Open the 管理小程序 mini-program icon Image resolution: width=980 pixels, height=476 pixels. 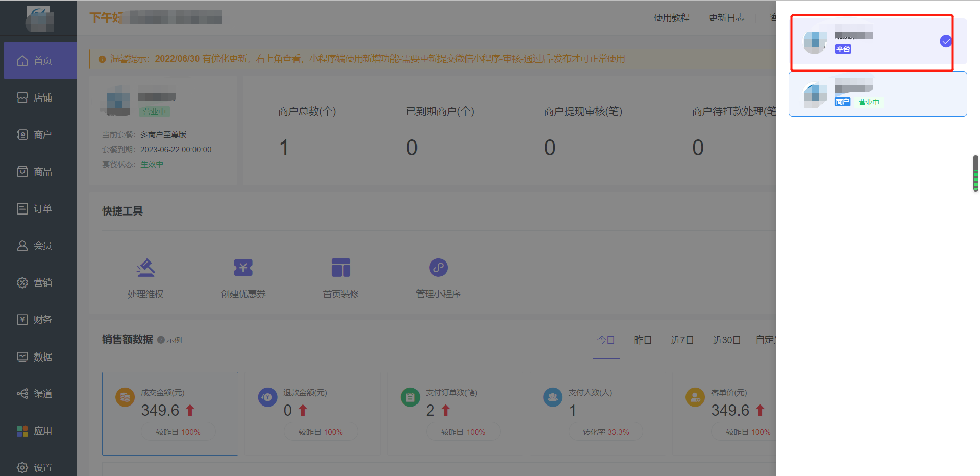click(438, 268)
